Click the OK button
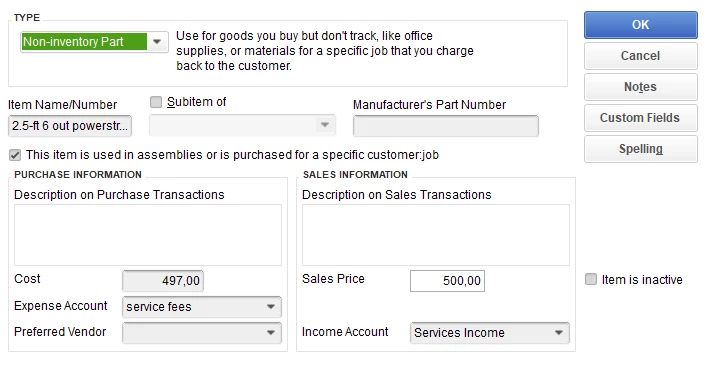Viewport: 721px width, 381px height. [641, 25]
